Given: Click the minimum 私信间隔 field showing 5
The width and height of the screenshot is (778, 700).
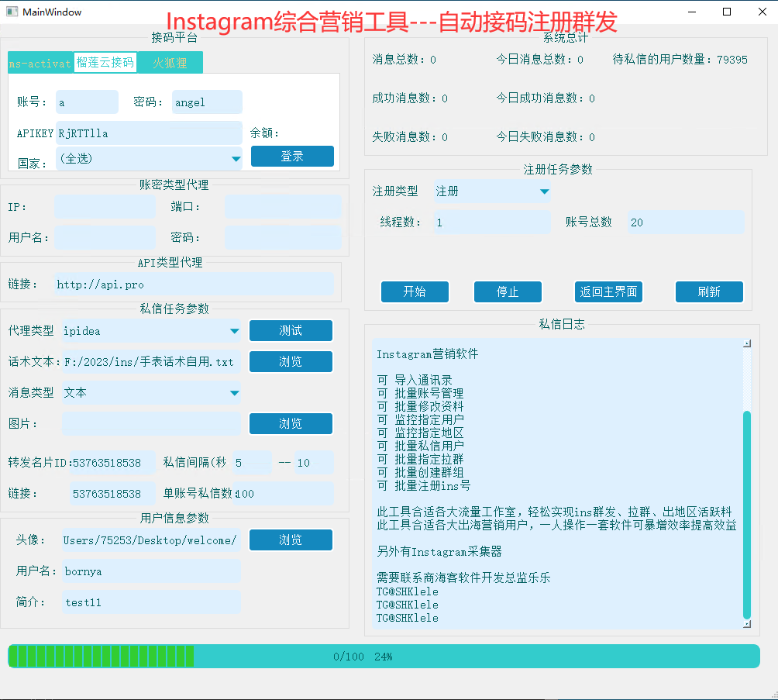Looking at the screenshot, I should pos(253,463).
